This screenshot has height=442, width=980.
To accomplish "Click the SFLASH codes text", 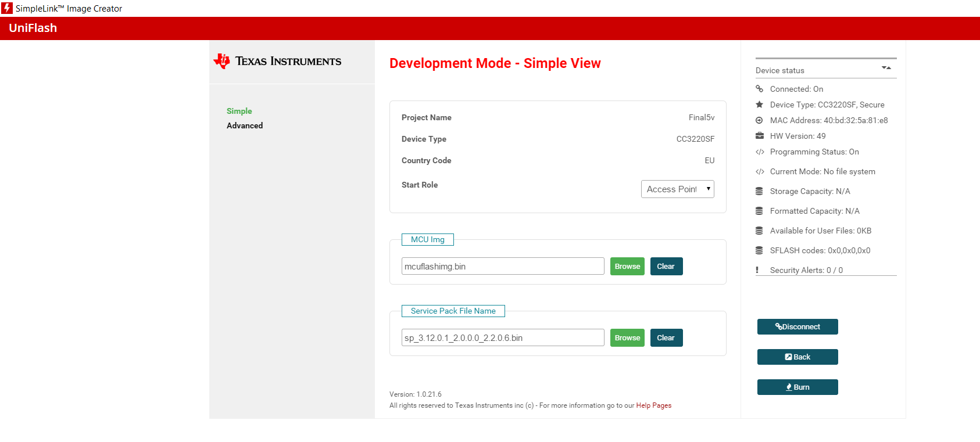I will click(x=820, y=250).
